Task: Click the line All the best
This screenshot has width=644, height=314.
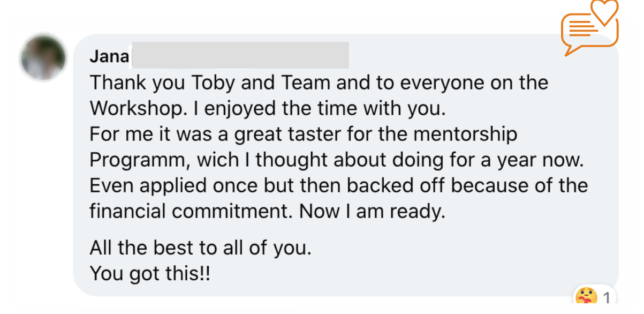Action: [200, 249]
